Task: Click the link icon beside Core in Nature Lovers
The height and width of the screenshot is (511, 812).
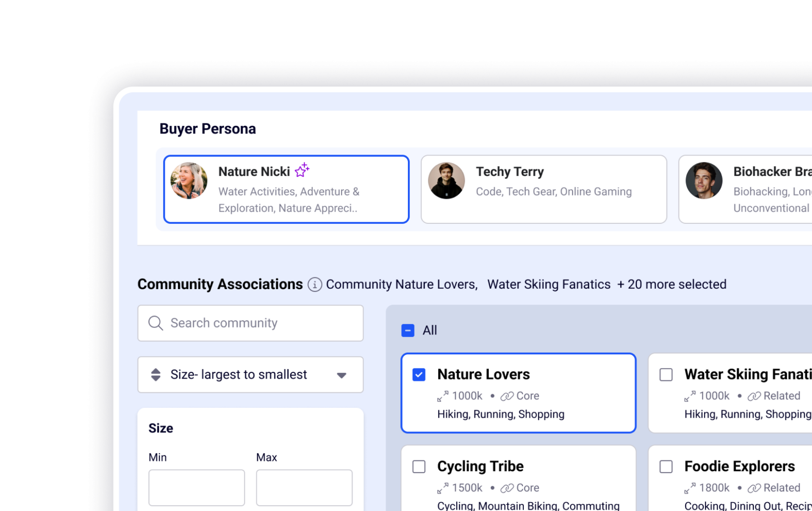Action: tap(507, 396)
